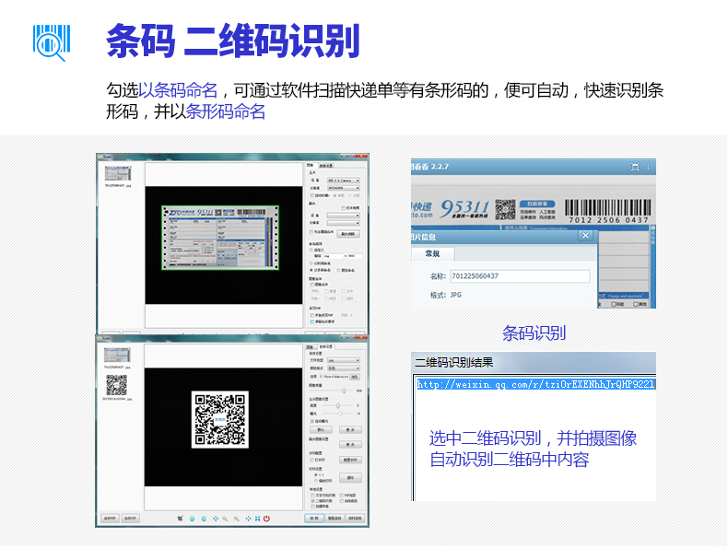Click the secondary camera capture button
The width and height of the screenshot is (728, 560).
point(348,234)
